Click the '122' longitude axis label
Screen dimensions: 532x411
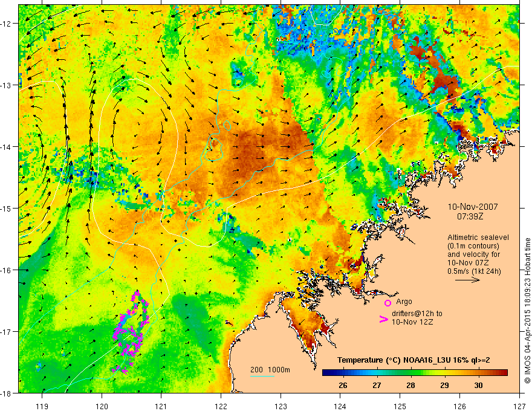tap(221, 406)
